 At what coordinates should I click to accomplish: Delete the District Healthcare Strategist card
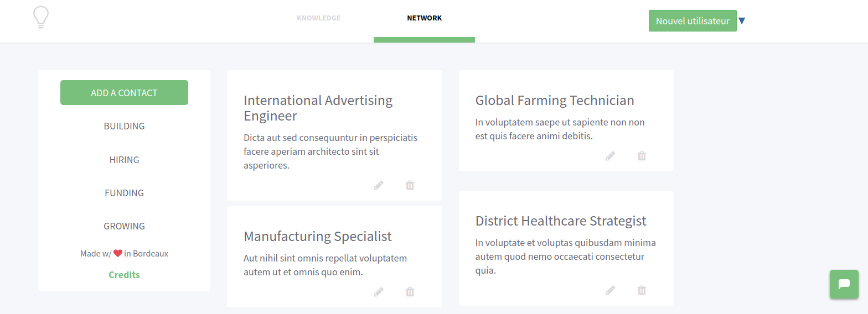pos(642,290)
